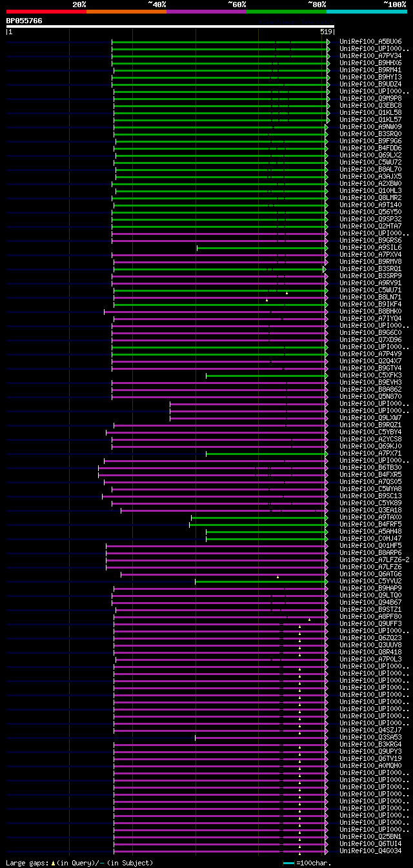The image size is (413, 868).
Task: Open hit UniRef100_A3AJX5
Action: tap(370, 176)
